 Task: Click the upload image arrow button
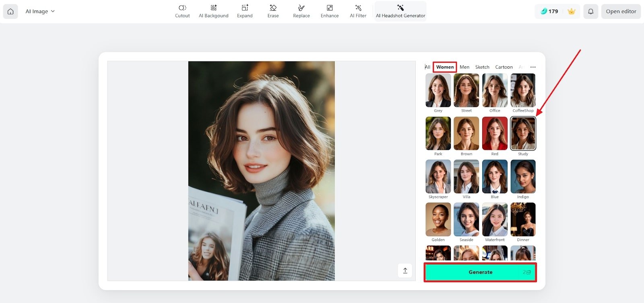tap(405, 270)
